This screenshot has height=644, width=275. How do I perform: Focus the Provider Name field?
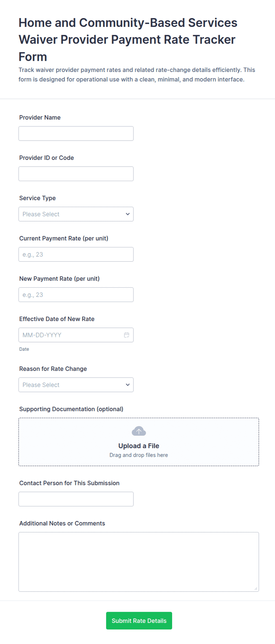(x=76, y=134)
